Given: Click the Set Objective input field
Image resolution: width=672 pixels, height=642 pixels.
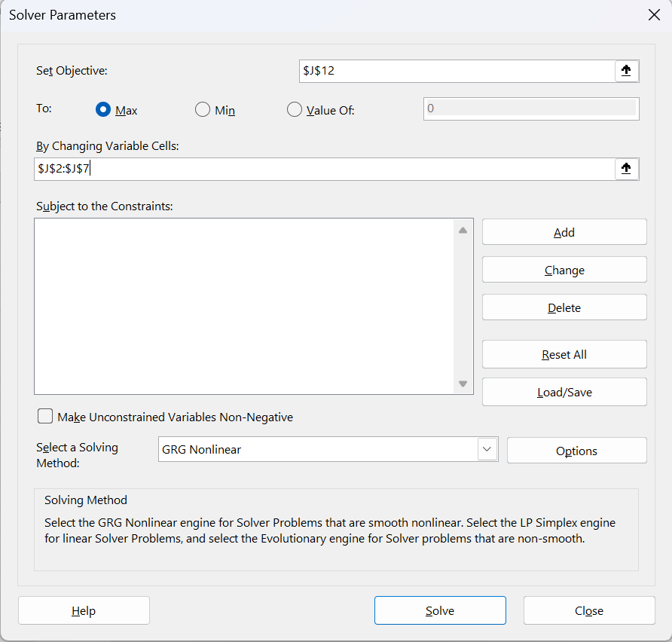Looking at the screenshot, I should 456,71.
